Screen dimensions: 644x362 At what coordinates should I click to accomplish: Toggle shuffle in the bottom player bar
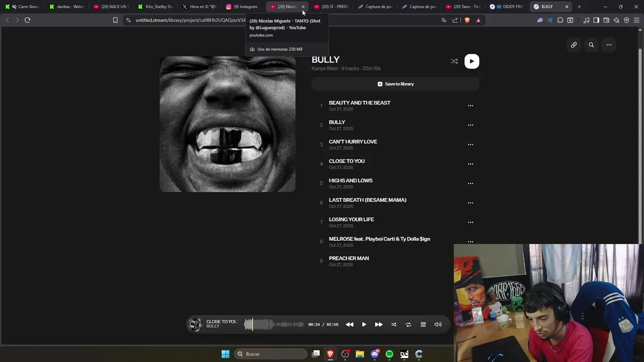click(x=393, y=324)
